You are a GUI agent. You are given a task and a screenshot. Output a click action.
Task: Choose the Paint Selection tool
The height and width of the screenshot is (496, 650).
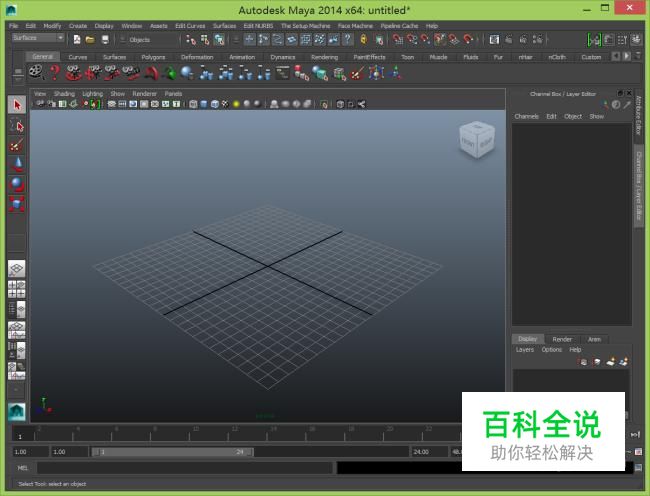click(x=17, y=145)
